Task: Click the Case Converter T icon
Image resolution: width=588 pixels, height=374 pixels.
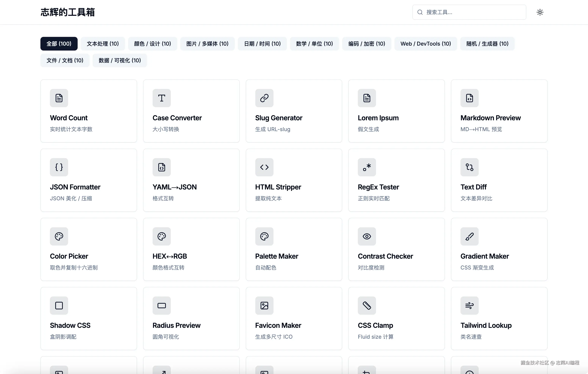Action: [x=161, y=98]
